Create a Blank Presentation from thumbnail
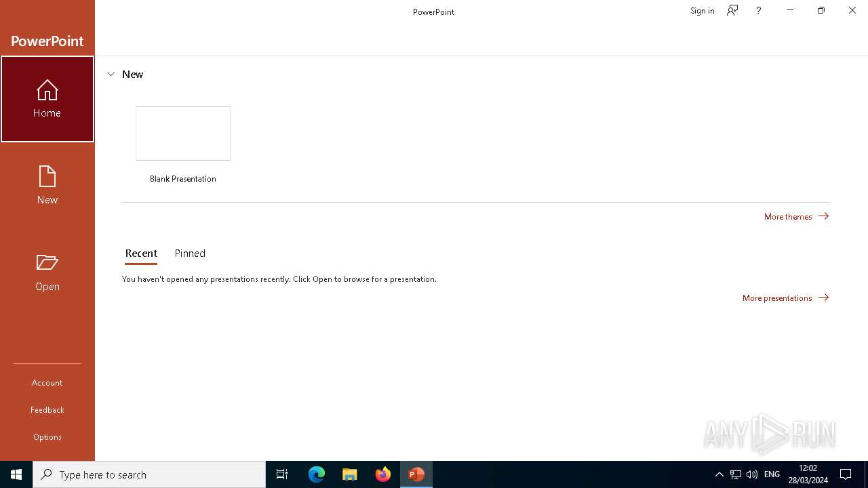The image size is (868, 488). (x=183, y=134)
